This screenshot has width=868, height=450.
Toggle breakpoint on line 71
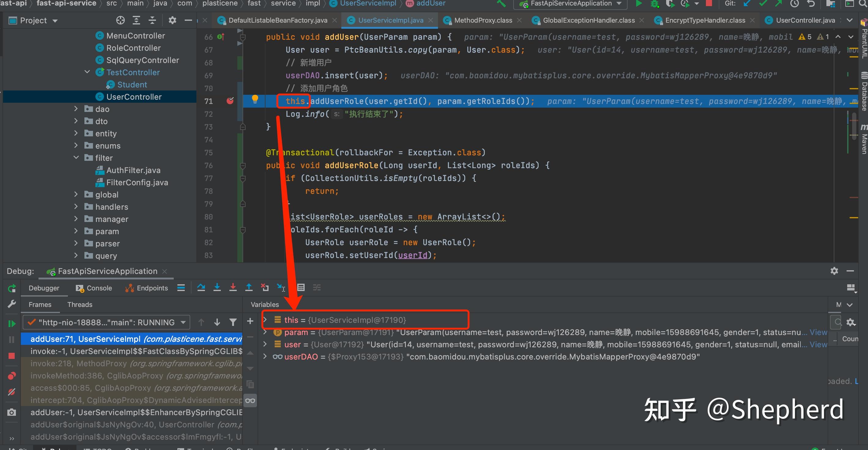230,101
